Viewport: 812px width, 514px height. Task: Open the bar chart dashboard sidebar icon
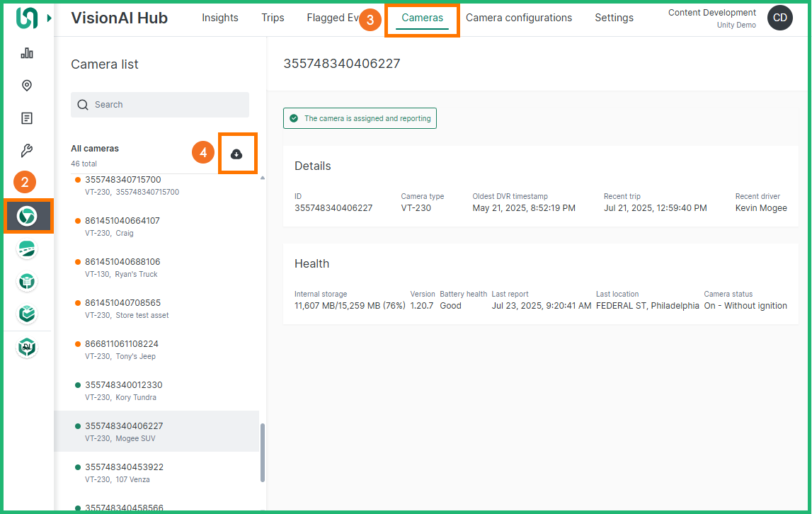pyautogui.click(x=27, y=53)
